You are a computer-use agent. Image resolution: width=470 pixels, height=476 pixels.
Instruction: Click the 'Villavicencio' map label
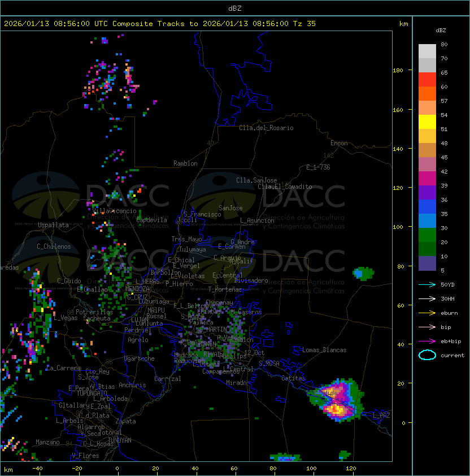tap(114, 211)
